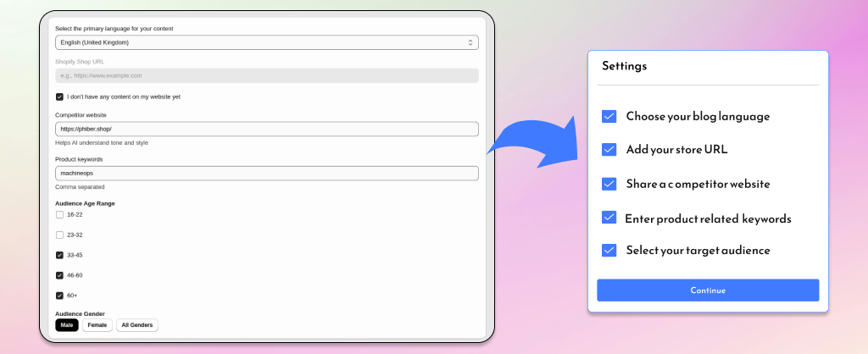The height and width of the screenshot is (354, 868).
Task: Uncheck the 60+ age range
Action: point(59,296)
